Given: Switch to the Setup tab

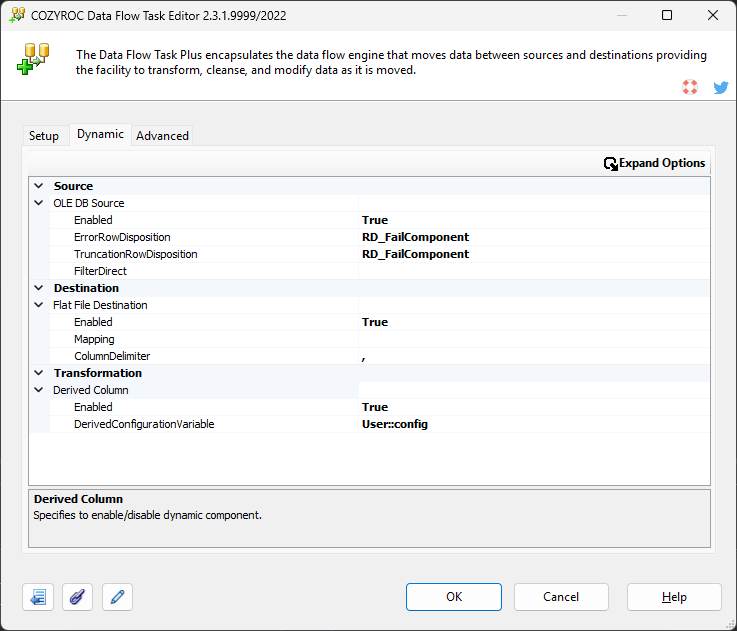Looking at the screenshot, I should pos(44,136).
